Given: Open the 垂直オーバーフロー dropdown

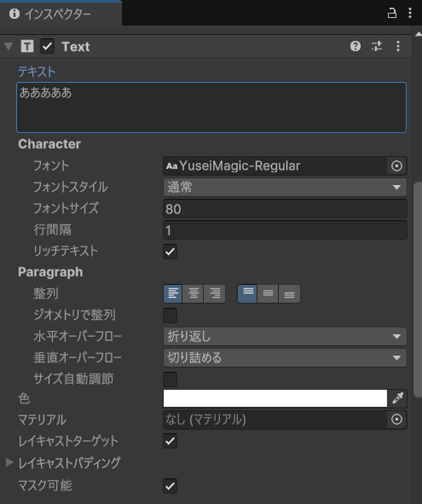Looking at the screenshot, I should (x=284, y=358).
